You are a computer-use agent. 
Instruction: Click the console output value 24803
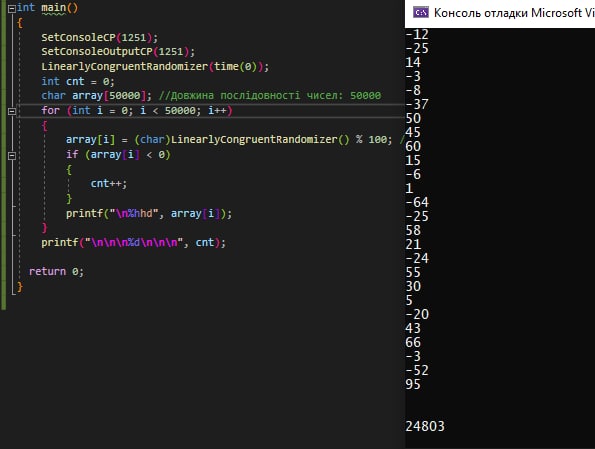(x=425, y=426)
